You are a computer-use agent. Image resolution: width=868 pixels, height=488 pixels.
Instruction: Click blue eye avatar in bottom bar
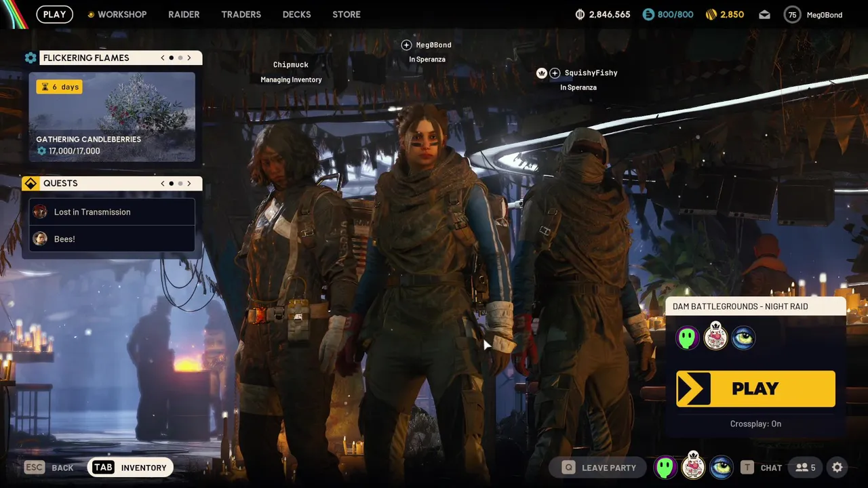[722, 467]
